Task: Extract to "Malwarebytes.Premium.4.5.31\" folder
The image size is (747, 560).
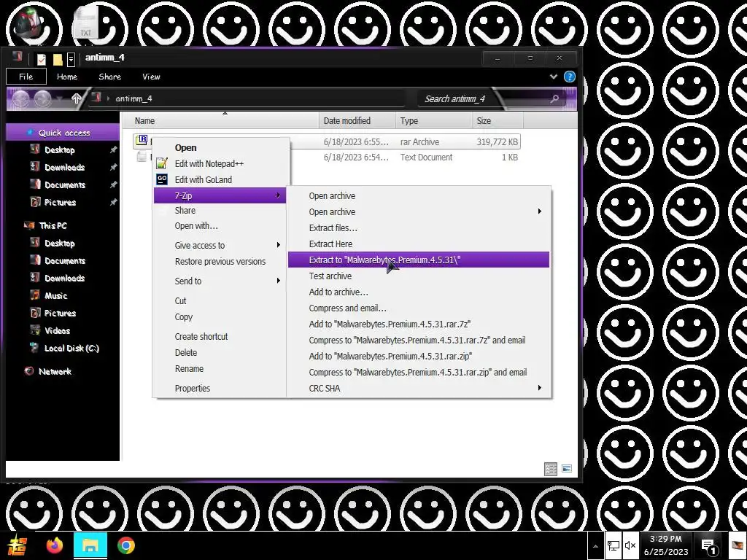Action: [x=419, y=260]
